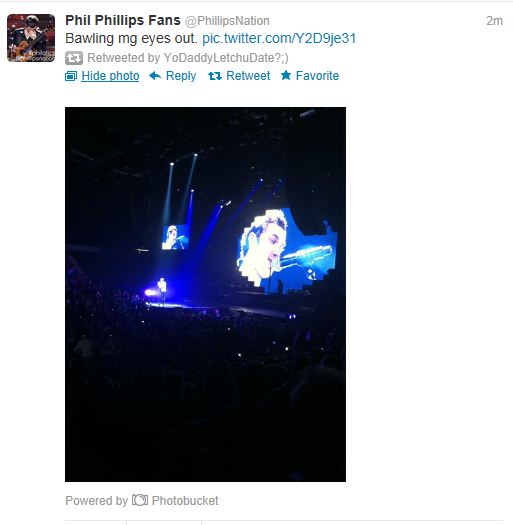
Task: Click the Retweet arrows icon
Action: [x=215, y=76]
